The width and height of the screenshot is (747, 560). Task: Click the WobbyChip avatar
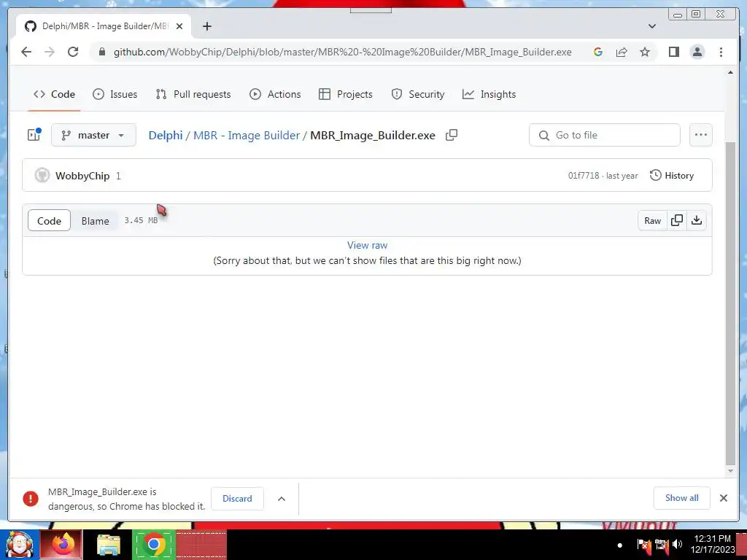tap(42, 175)
